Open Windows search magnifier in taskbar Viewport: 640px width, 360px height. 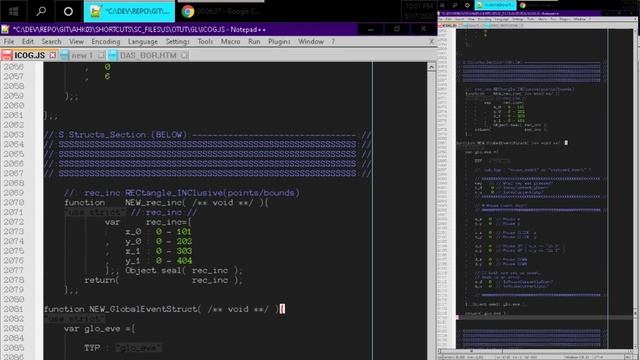coord(41,11)
